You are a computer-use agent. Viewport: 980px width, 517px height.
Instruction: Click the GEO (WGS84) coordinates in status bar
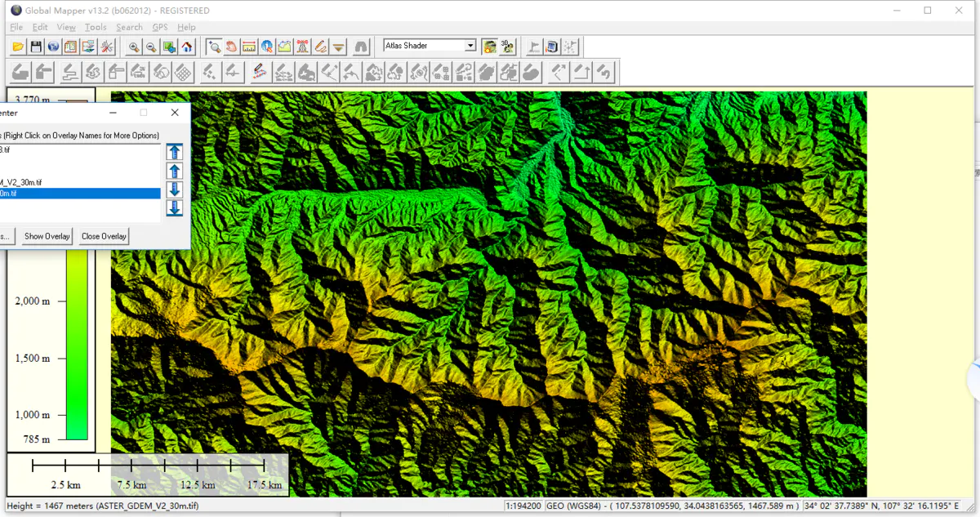[673, 506]
